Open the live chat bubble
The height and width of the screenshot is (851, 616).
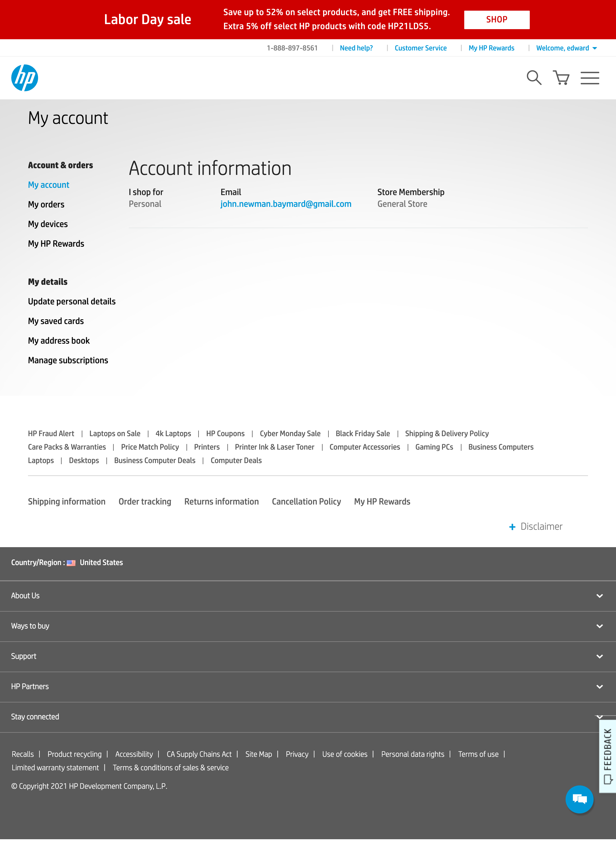[x=580, y=799]
